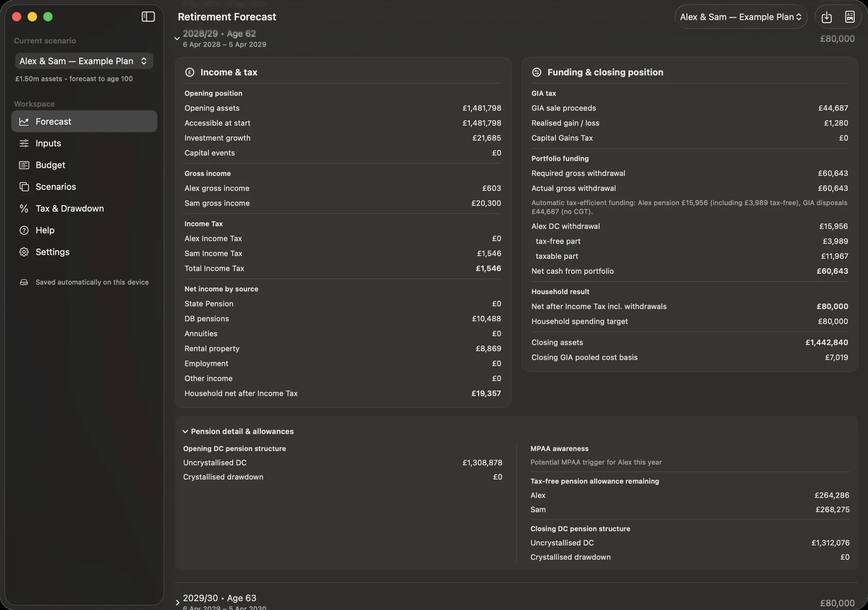
Task: Open the sidebar scenario dropdown Alex & Sam
Action: tap(84, 61)
